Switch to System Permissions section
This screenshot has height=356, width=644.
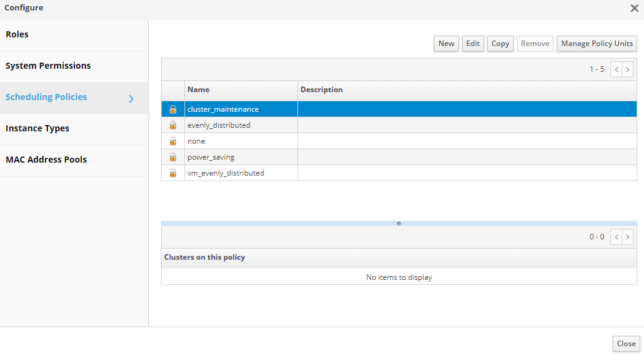tap(48, 66)
